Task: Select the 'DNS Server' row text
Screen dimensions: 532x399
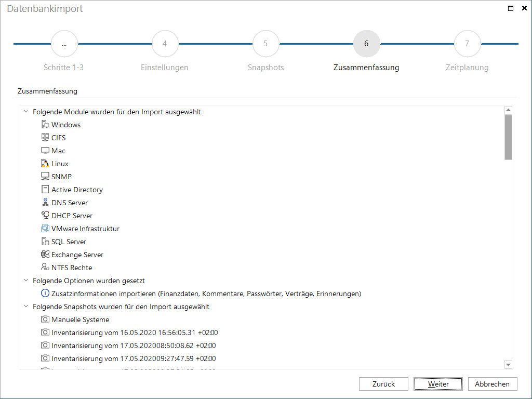Action: pyautogui.click(x=70, y=203)
